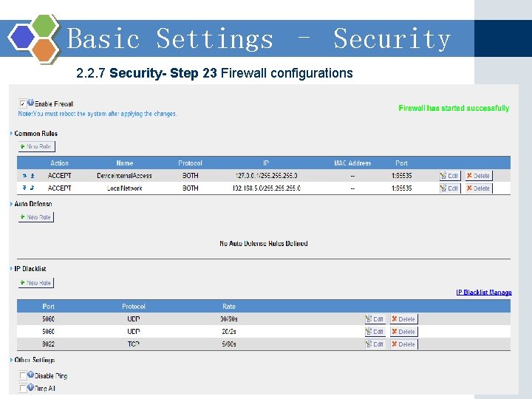532x399 pixels.
Task: Click second move arrow of LocalNetwork row
Action: [33, 188]
